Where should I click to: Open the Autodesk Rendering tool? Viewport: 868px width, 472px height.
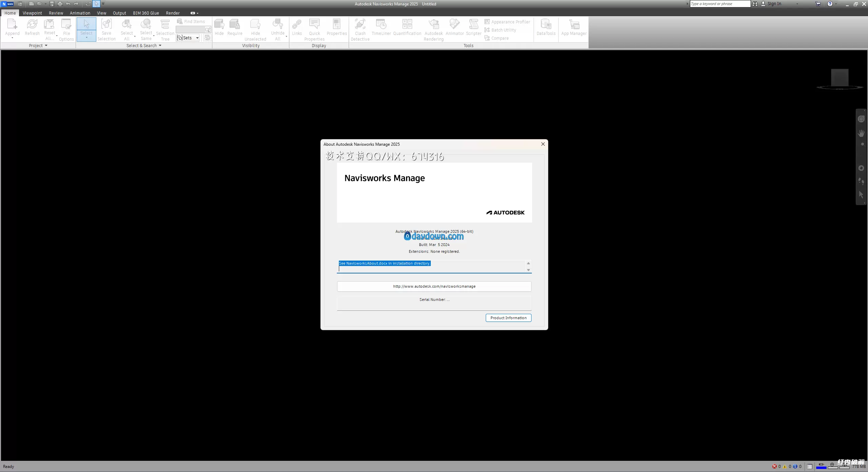pyautogui.click(x=433, y=30)
